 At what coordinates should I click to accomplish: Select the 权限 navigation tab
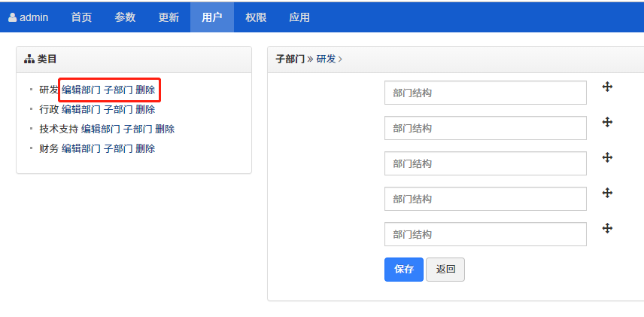tap(256, 17)
